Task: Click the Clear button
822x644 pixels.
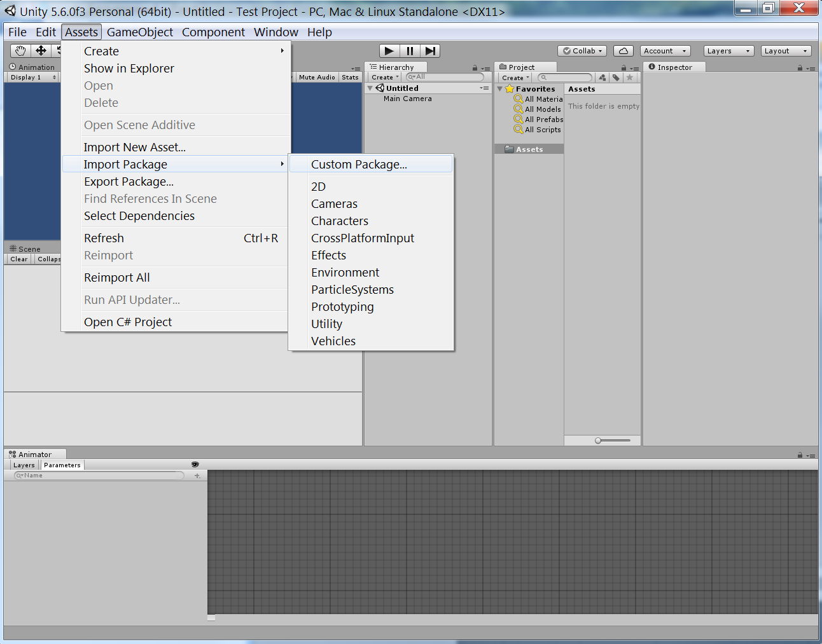Action: [19, 259]
